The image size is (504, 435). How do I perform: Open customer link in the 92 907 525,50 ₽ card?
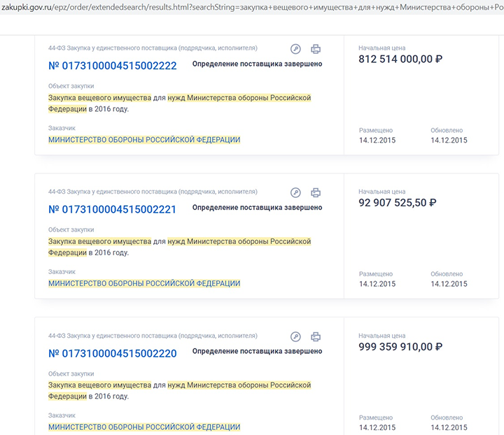143,283
